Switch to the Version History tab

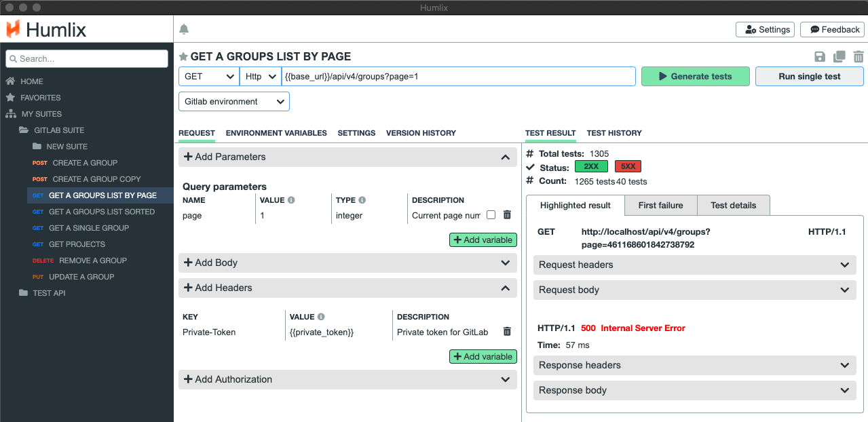(421, 133)
